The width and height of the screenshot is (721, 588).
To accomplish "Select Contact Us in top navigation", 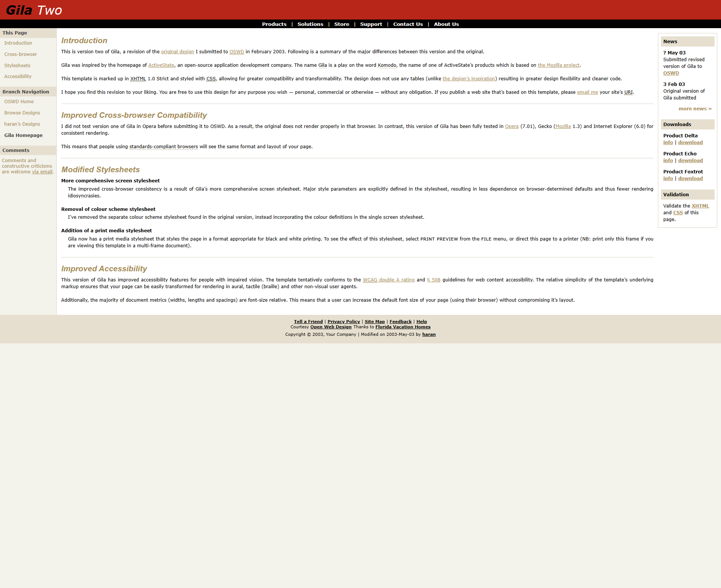I will pyautogui.click(x=408, y=24).
